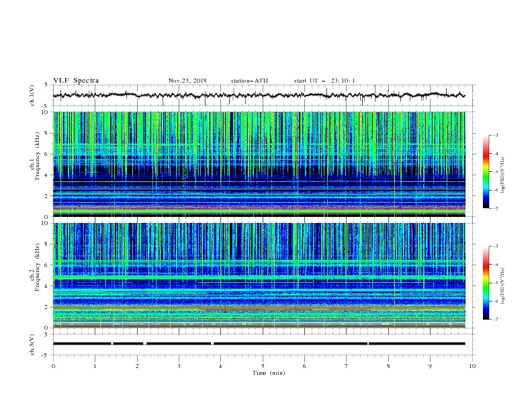Image resolution: width=532 pixels, height=411 pixels.
Task: Click the ch.1 spectrogram plot
Action: (x=259, y=164)
